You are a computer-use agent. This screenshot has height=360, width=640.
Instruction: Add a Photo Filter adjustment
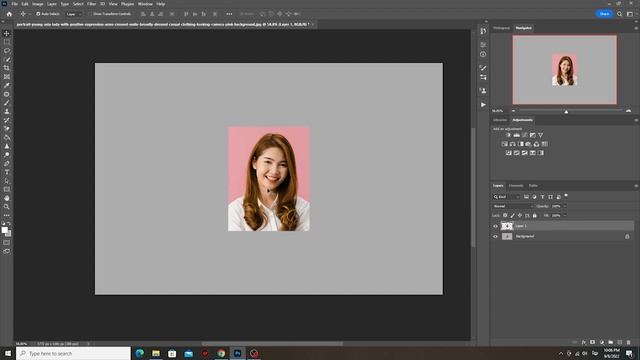pyautogui.click(x=529, y=144)
